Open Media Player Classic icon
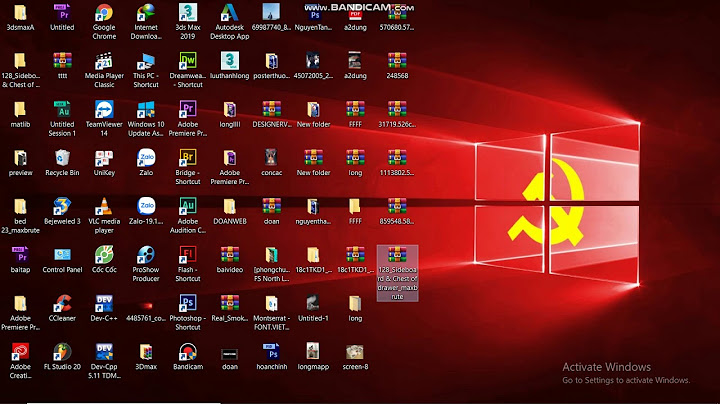 click(x=104, y=62)
